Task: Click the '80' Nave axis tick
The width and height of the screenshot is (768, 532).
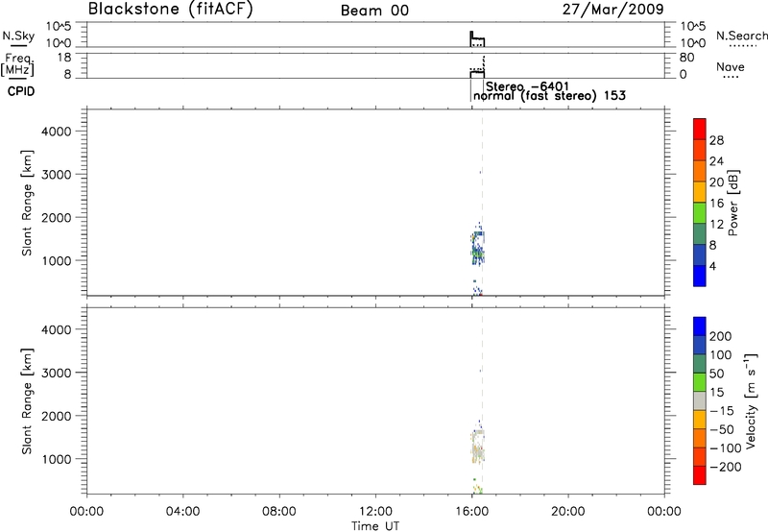Action: click(x=686, y=58)
